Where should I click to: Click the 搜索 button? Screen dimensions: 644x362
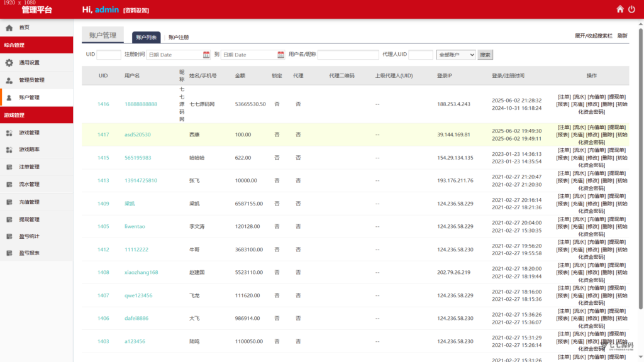(485, 55)
